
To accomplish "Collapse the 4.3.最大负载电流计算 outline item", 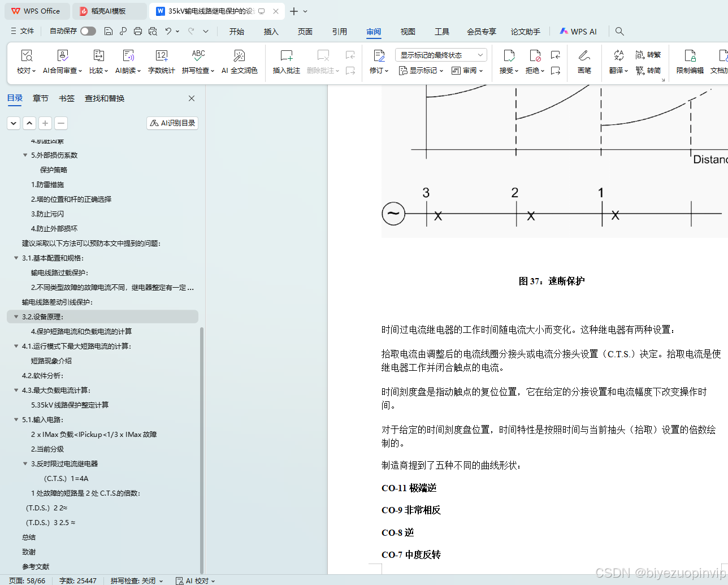I will coord(16,390).
